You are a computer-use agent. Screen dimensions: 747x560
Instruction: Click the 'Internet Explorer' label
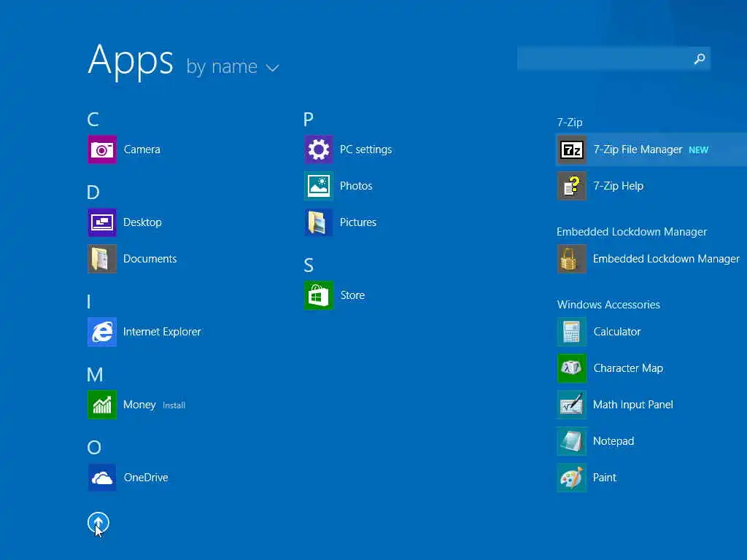click(162, 332)
